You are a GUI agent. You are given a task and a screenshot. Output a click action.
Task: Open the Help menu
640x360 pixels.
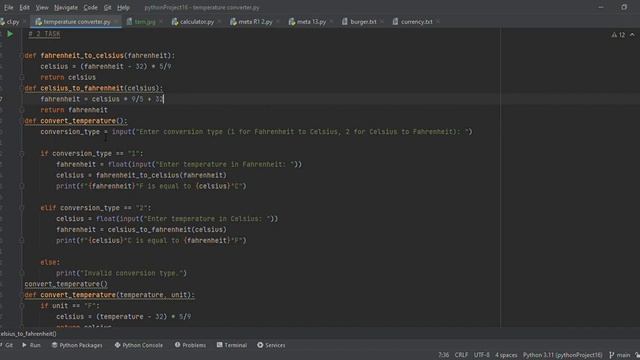point(123,7)
